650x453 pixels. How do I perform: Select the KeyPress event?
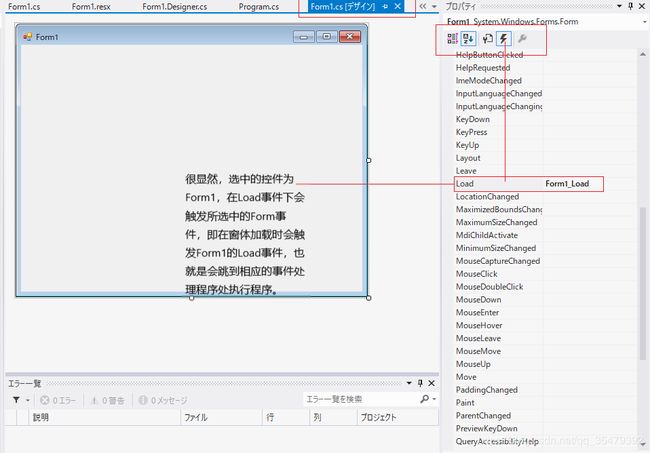[471, 132]
